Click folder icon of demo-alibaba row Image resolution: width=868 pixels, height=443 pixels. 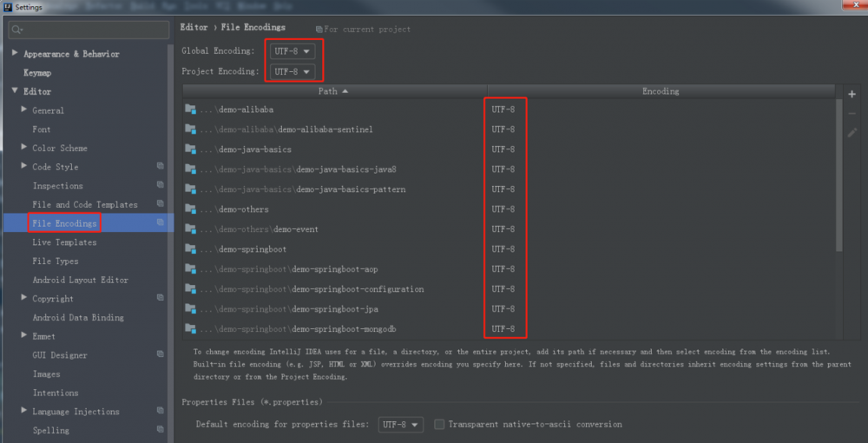pyautogui.click(x=190, y=109)
